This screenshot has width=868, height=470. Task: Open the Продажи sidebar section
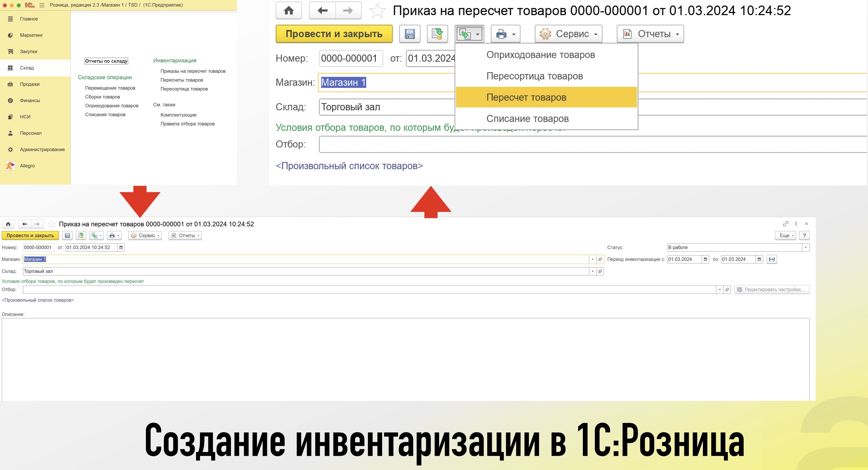[30, 84]
